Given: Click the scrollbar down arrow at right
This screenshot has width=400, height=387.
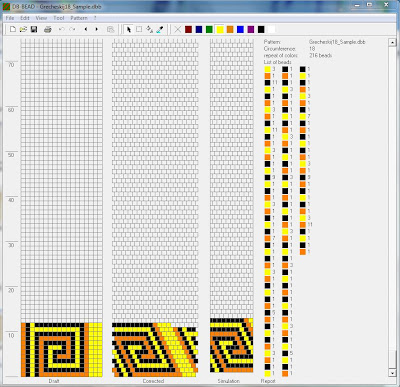Looking at the screenshot, I should coord(392,372).
